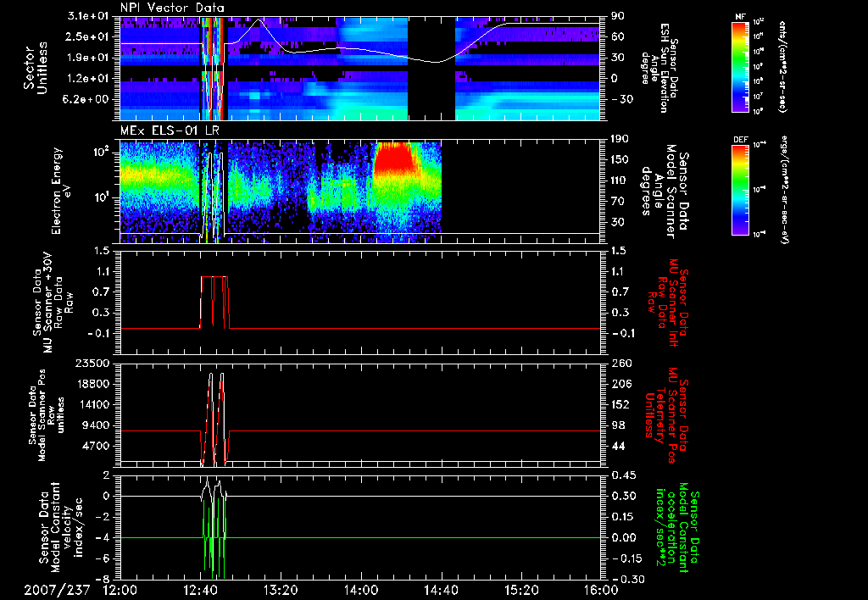Click the red 'MU Scanner Pos Telemetry' axis title
The height and width of the screenshot is (600, 868).
(x=666, y=415)
